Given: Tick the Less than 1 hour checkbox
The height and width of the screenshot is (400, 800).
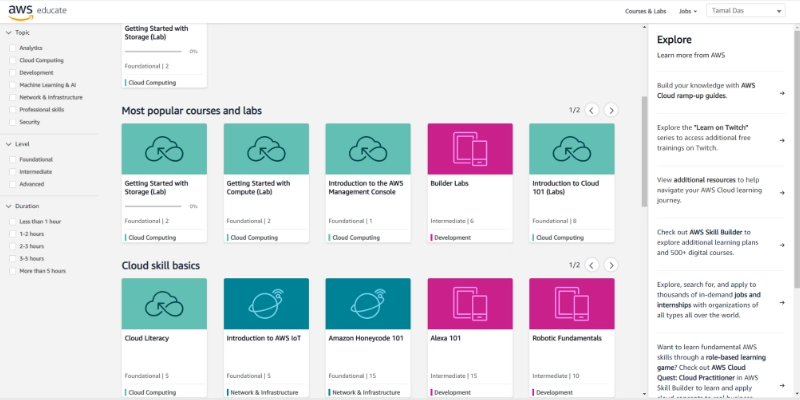Looking at the screenshot, I should tap(13, 222).
